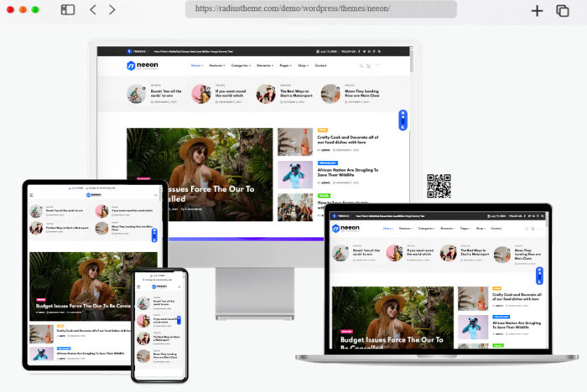Viewport: 587px width, 392px height.
Task: Open 'Crafty Cook and Decorate' headline on monitor
Action: coord(348,140)
